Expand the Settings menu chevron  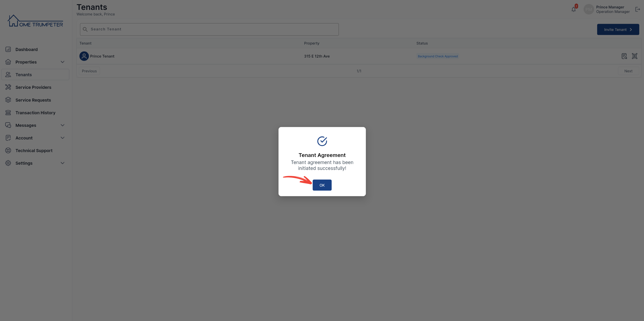63,163
